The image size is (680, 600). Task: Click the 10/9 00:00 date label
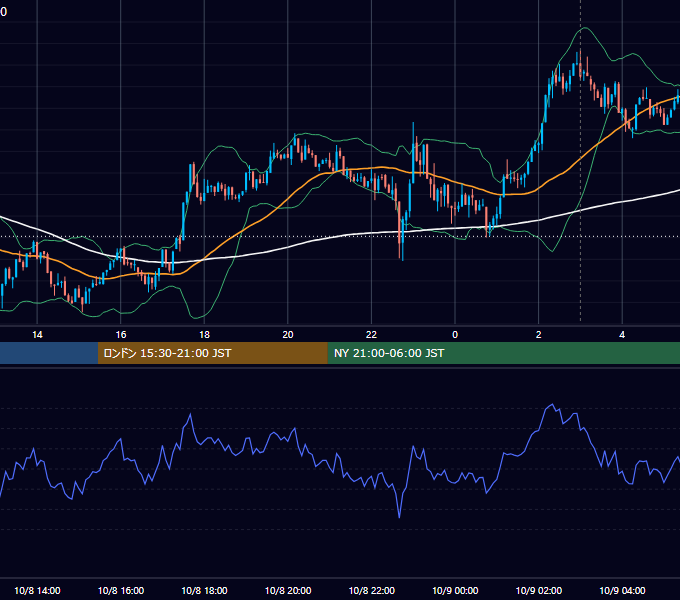pos(455,590)
